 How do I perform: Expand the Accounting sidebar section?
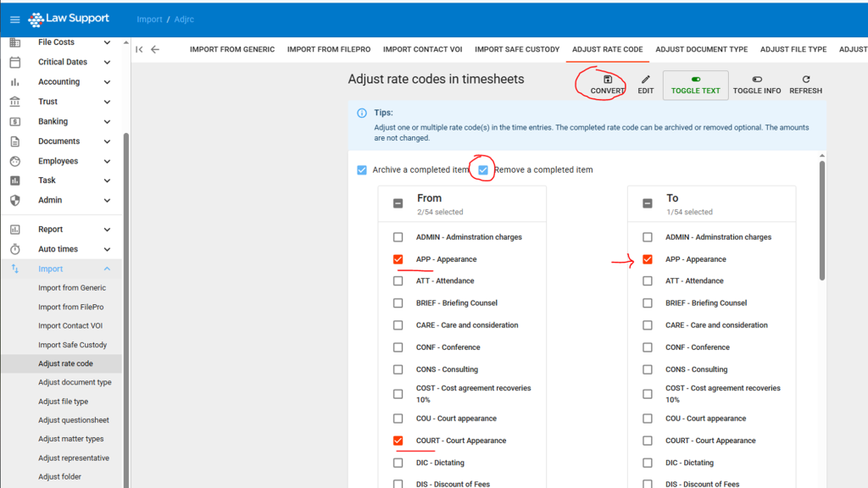click(x=107, y=81)
